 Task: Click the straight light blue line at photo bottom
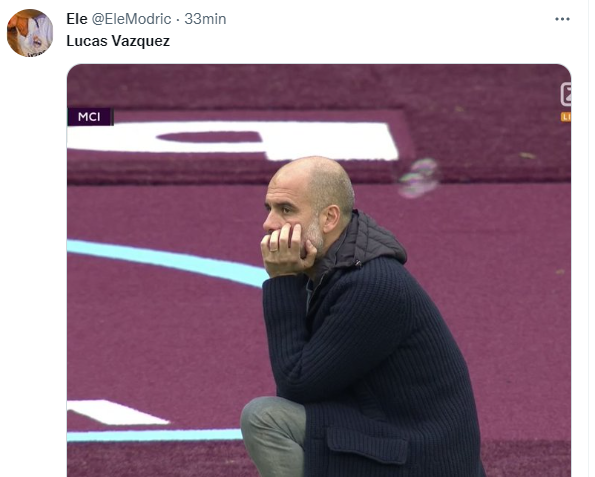pyautogui.click(x=155, y=435)
